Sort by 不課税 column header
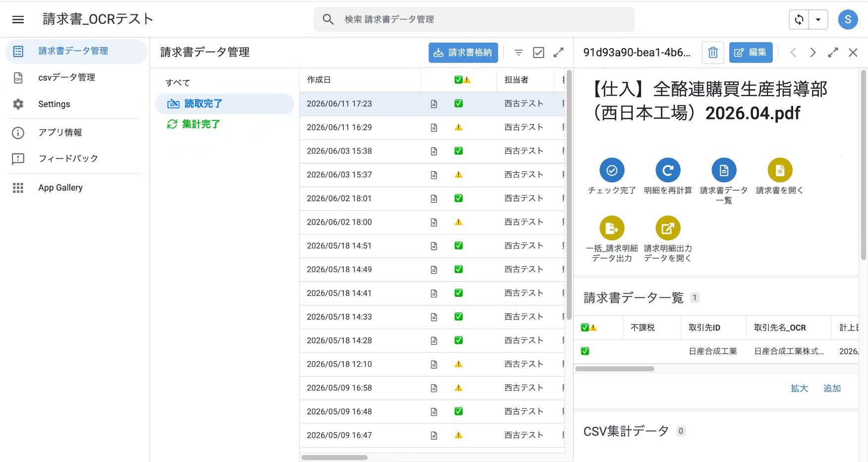868x462 pixels. point(643,328)
